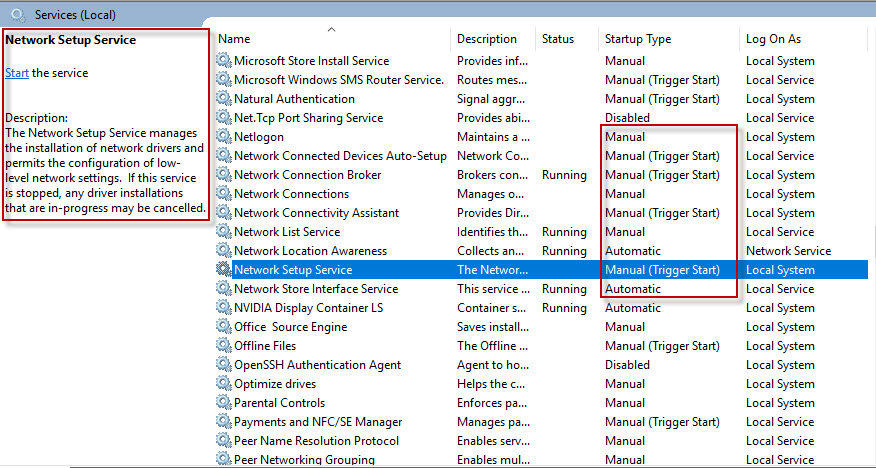876x468 pixels.
Task: Click the gear icon beside Netlogon
Action: click(224, 137)
